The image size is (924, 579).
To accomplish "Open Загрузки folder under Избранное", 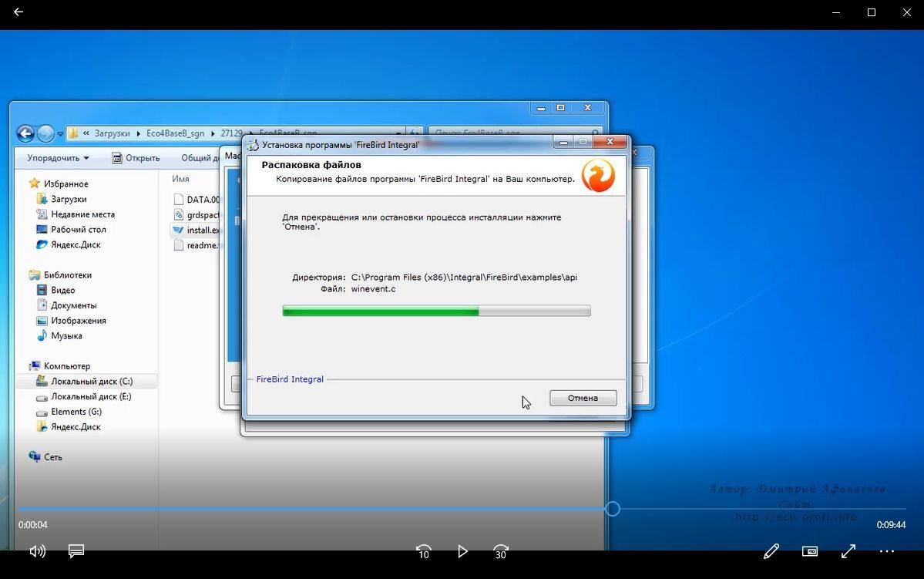I will [x=69, y=199].
